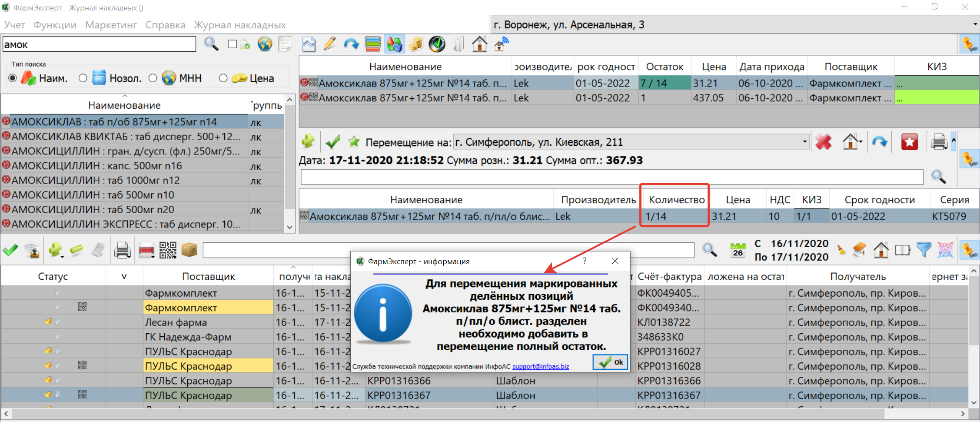Select the Нозол. search type radio button
Image resolution: width=980 pixels, height=422 pixels.
coord(83,78)
